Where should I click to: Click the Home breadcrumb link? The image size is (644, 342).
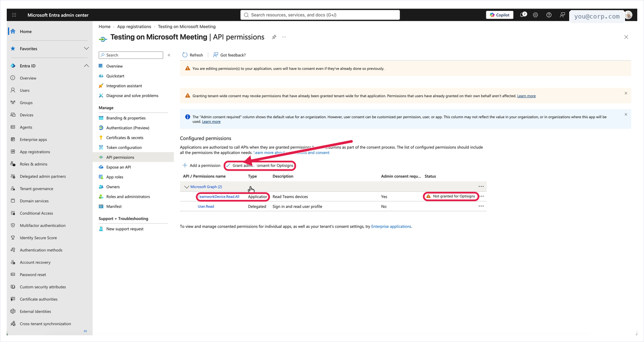point(105,27)
